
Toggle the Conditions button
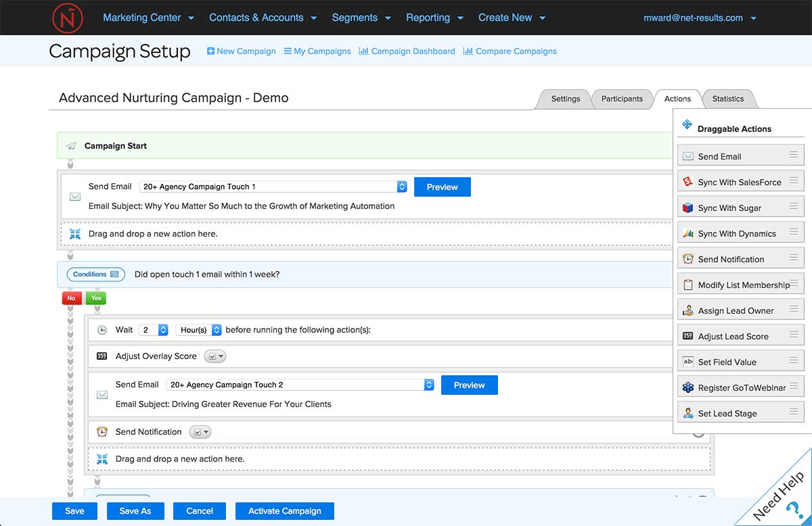click(x=95, y=274)
